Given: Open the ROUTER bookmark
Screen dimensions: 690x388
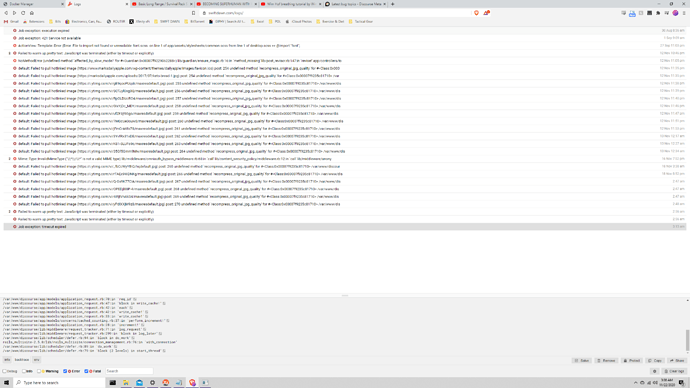Looking at the screenshot, I should [x=116, y=21].
